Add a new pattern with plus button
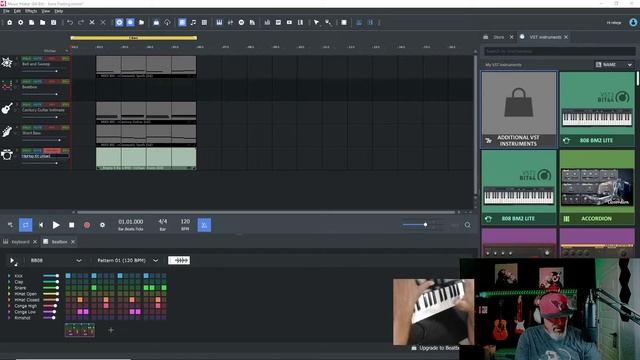The height and width of the screenshot is (360, 640). point(111,330)
